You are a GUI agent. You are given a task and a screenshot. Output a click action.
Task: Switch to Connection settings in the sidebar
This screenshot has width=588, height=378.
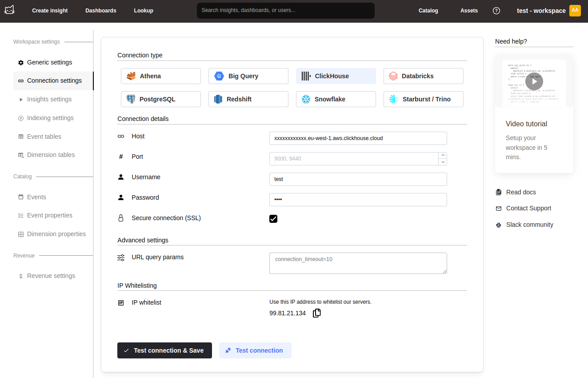coord(55,80)
